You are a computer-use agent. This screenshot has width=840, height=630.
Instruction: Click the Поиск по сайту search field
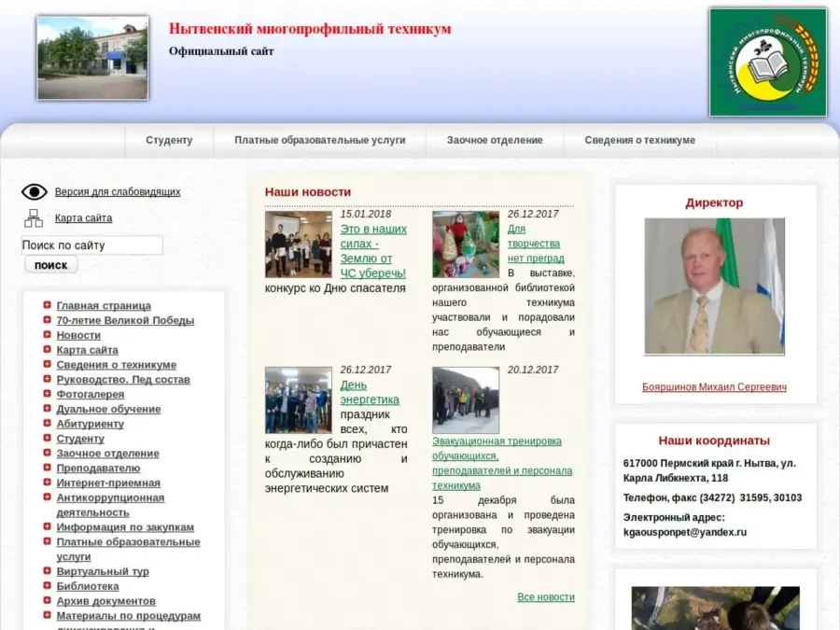91,245
